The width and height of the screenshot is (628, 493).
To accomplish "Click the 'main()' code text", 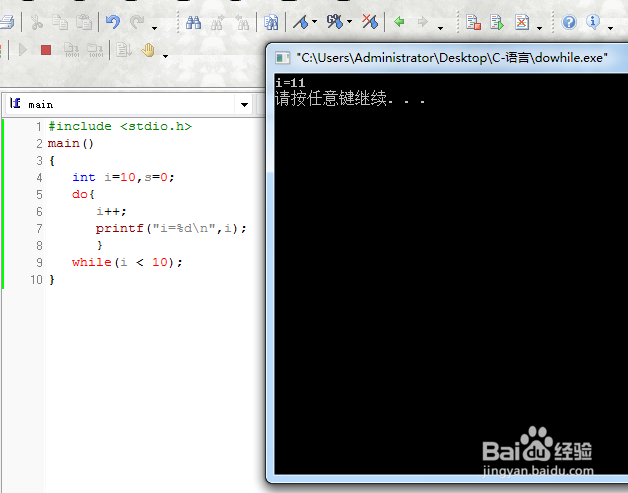I will coord(70,143).
